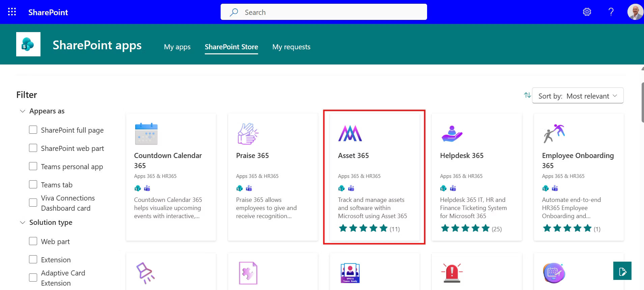Click the floating feedback edit icon
Viewport: 644px width, 290px height.
tap(622, 271)
